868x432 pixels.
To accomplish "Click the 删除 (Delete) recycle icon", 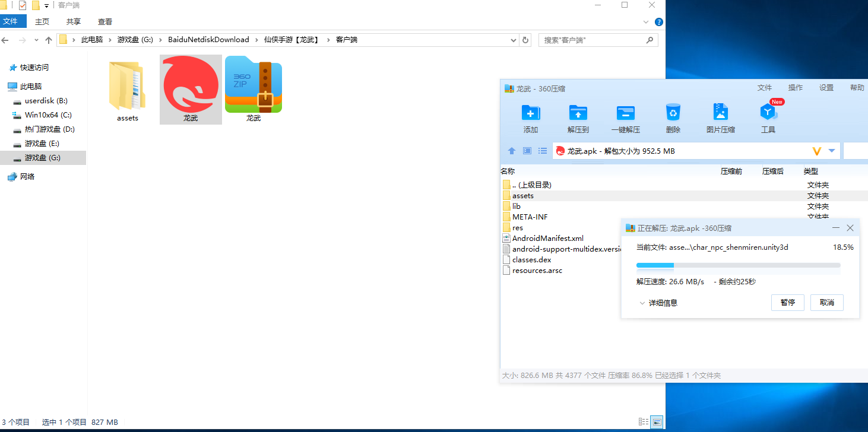I will click(x=673, y=113).
